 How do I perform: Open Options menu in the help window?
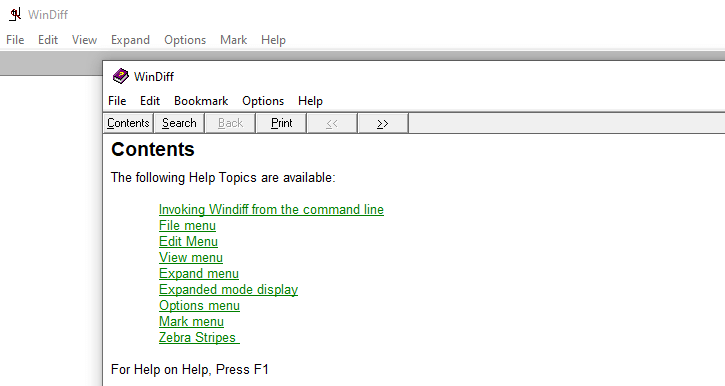point(263,101)
